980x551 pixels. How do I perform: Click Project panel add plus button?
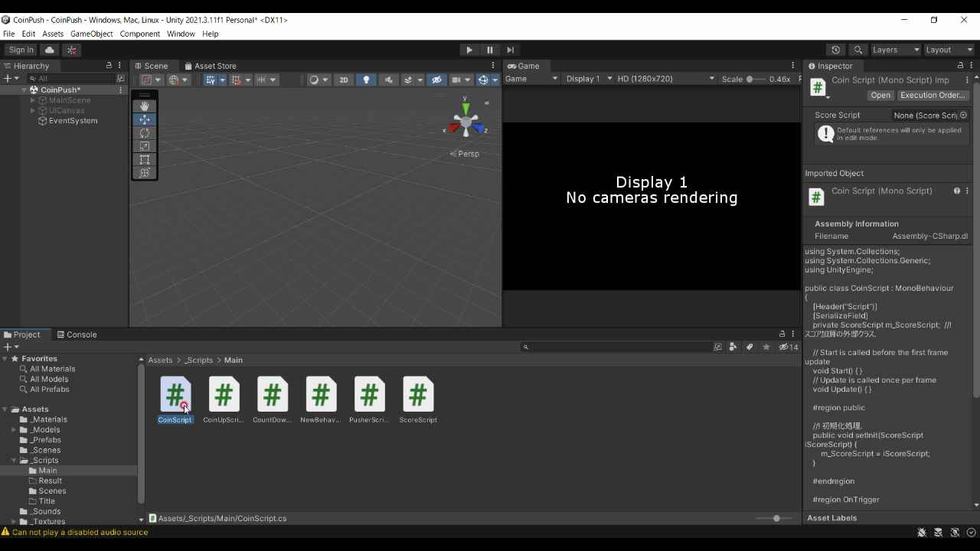point(10,347)
